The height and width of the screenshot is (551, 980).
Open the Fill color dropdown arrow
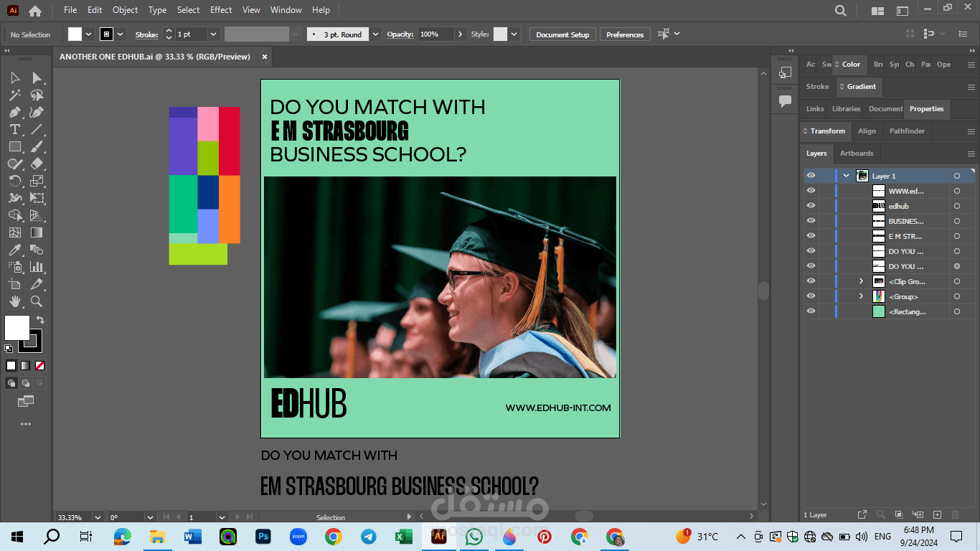click(89, 34)
